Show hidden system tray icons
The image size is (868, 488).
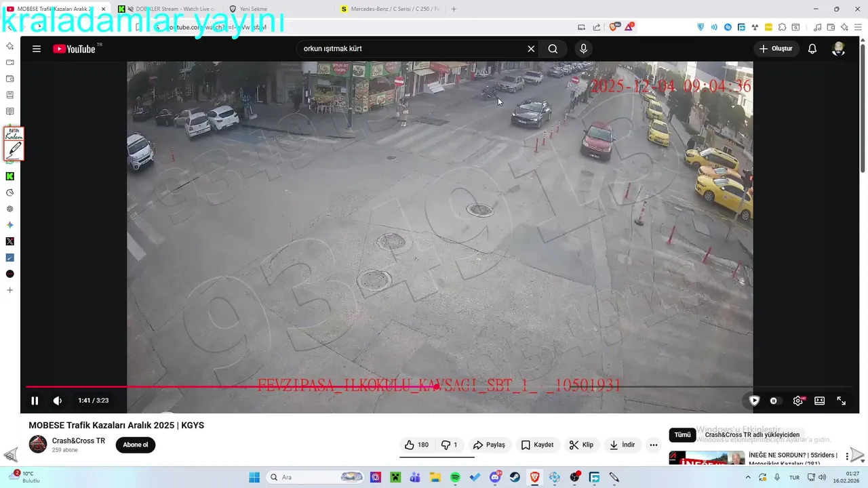click(748, 477)
